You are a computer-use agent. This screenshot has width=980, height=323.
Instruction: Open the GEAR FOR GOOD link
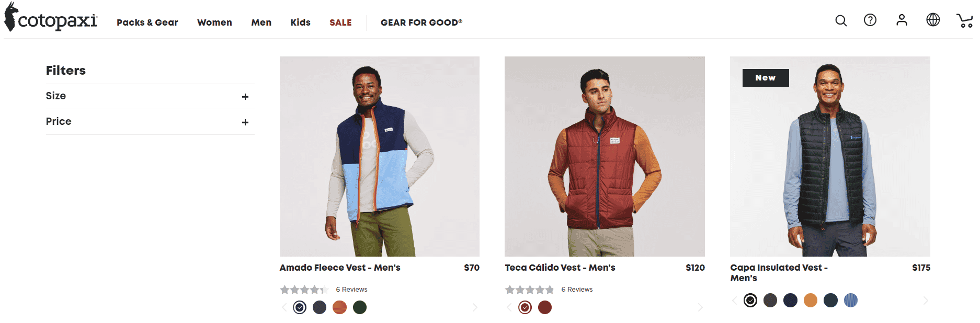pos(421,22)
